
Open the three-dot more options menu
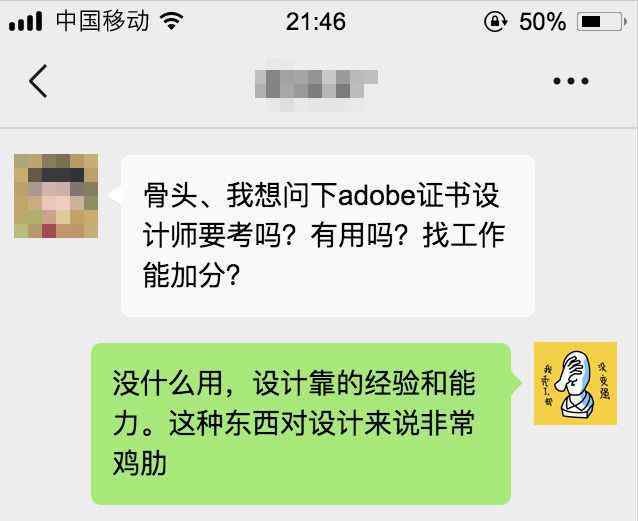click(571, 81)
